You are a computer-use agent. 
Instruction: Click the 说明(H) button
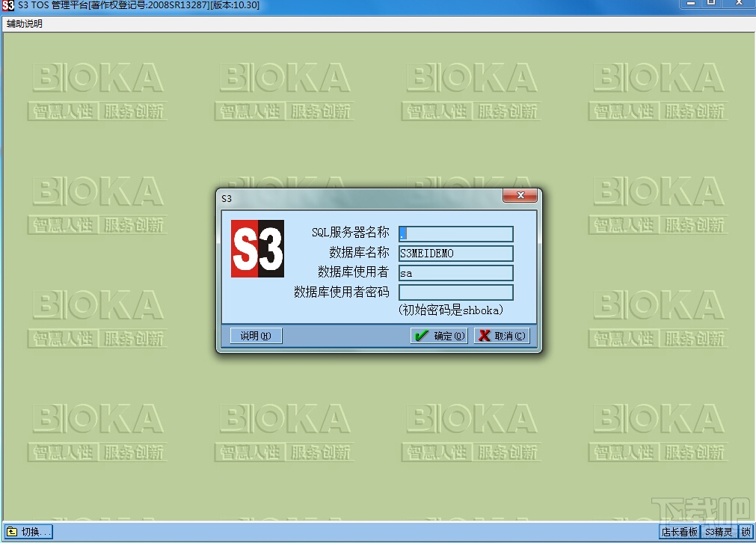pos(256,336)
